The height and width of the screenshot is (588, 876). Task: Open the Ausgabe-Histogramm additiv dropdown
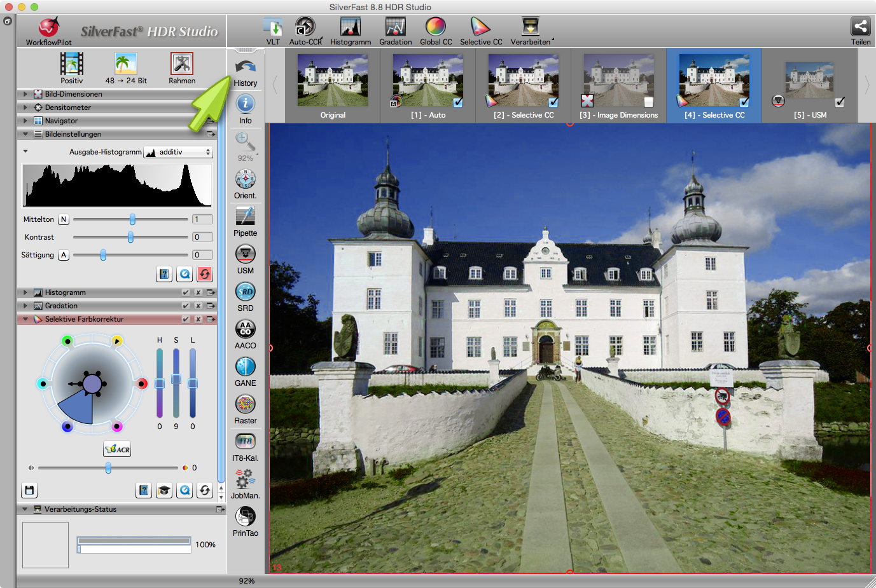pos(178,152)
